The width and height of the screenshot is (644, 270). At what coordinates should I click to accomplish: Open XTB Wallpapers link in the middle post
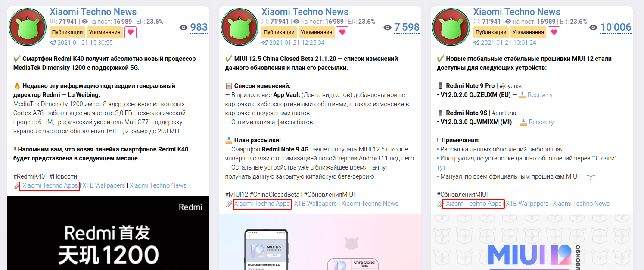tap(315, 204)
